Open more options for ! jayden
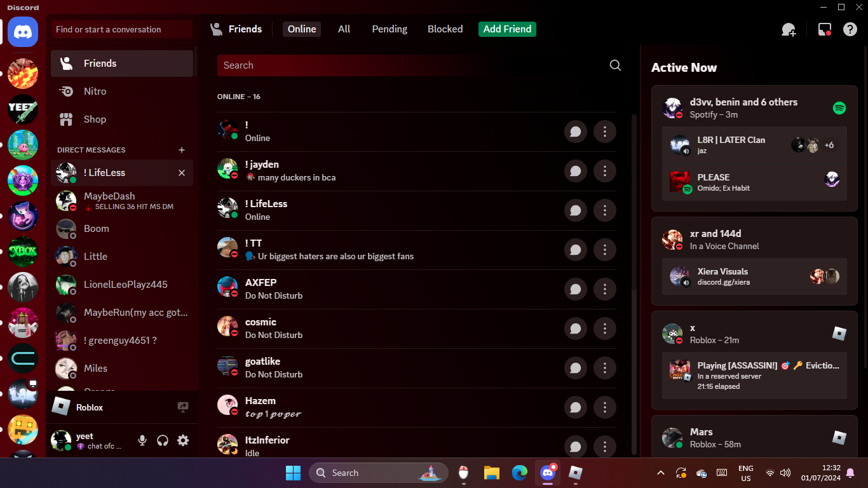Viewport: 868px width, 488px height. coord(605,171)
